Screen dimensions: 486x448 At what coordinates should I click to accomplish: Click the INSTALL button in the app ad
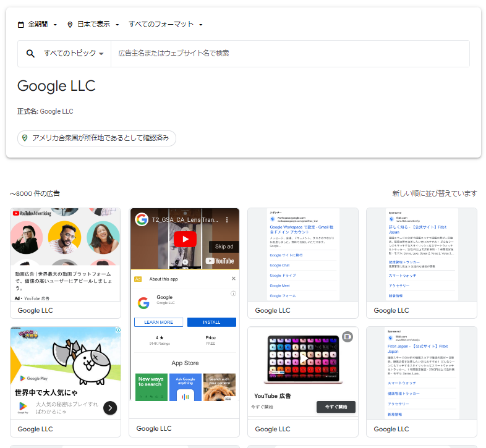pos(211,322)
